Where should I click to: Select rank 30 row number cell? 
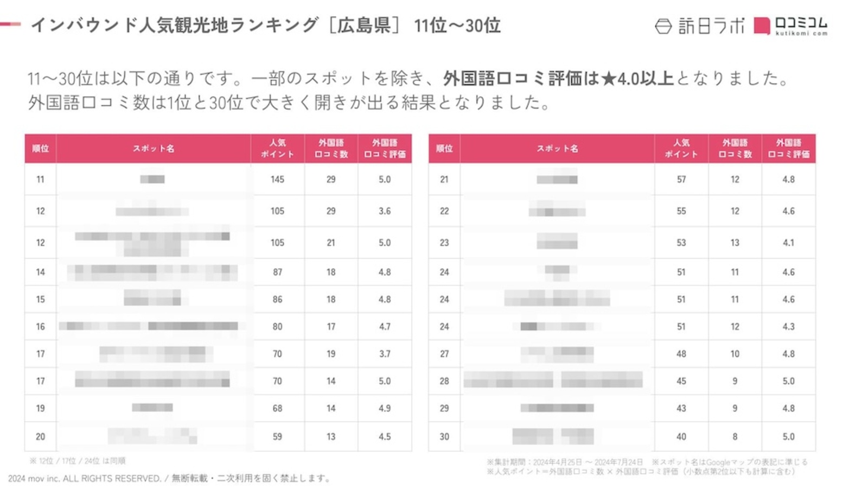[x=444, y=436]
